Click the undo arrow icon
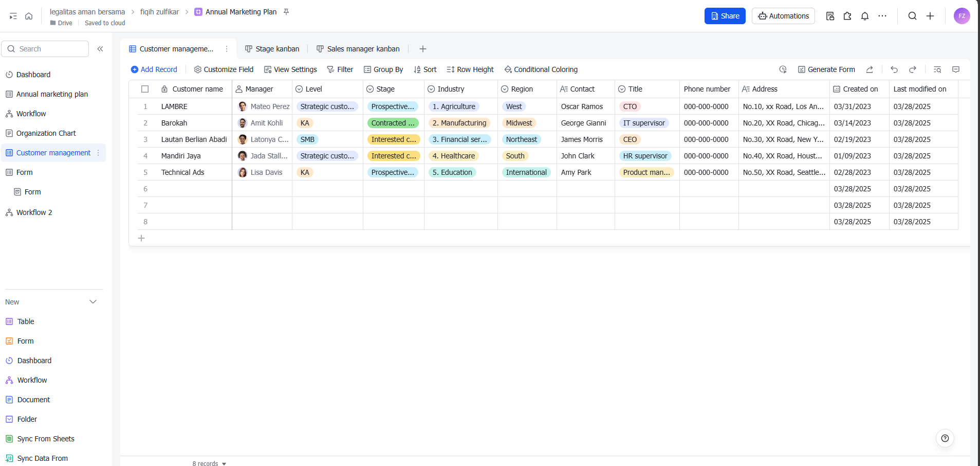The width and height of the screenshot is (980, 466). coord(894,69)
